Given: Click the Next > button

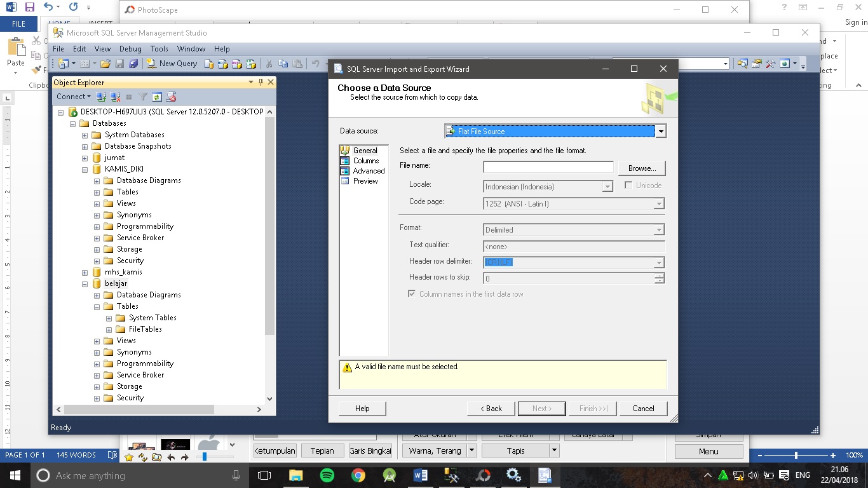Looking at the screenshot, I should click(x=541, y=409).
